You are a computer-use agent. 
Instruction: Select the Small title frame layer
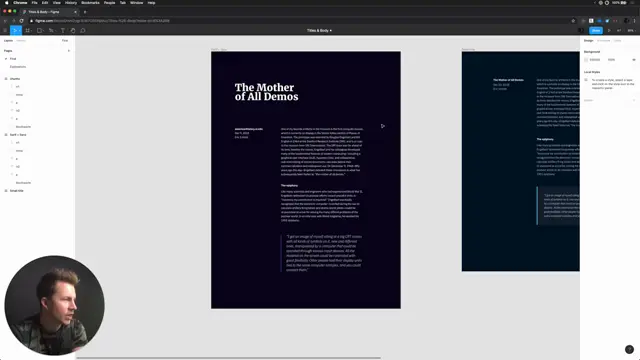[16, 191]
